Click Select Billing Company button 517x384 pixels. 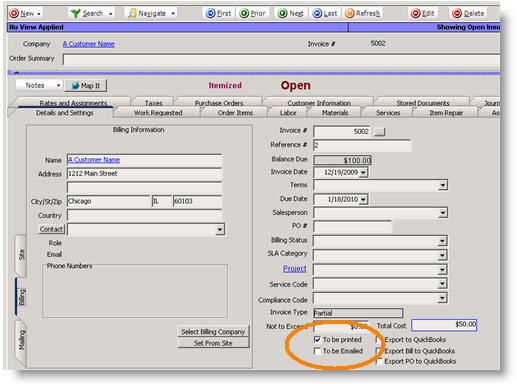click(213, 332)
